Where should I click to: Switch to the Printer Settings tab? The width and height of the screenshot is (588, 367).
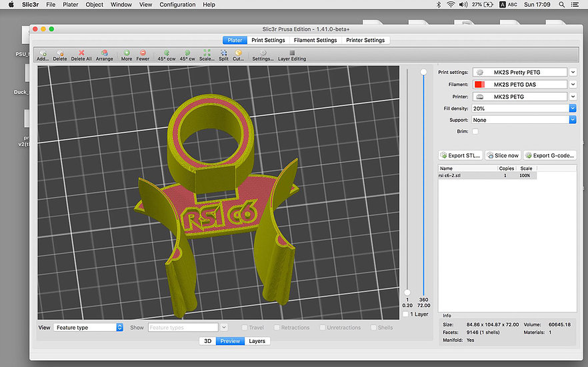click(x=365, y=40)
